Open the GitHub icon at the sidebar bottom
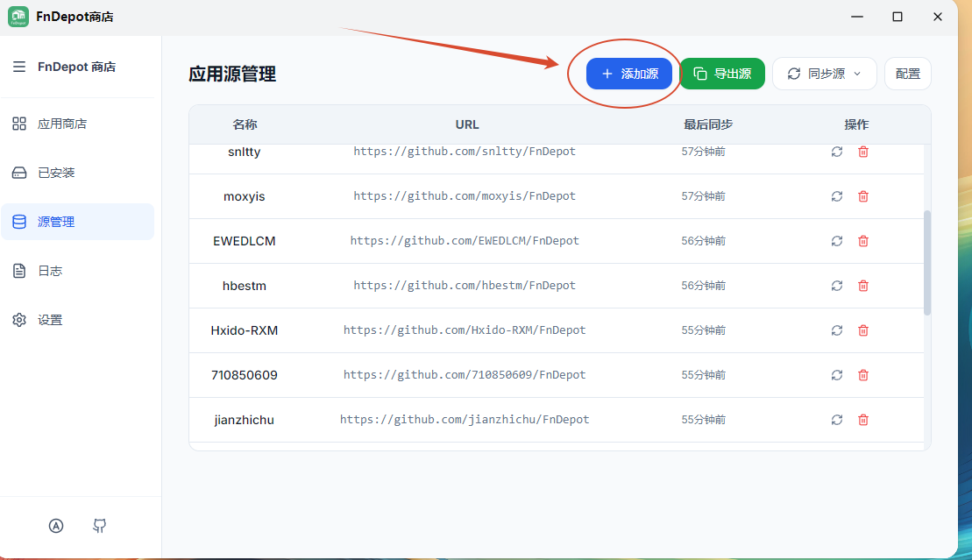This screenshot has width=972, height=560. coord(99,526)
